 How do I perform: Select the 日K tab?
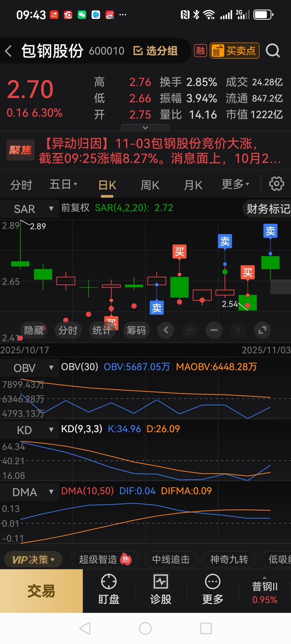107,185
